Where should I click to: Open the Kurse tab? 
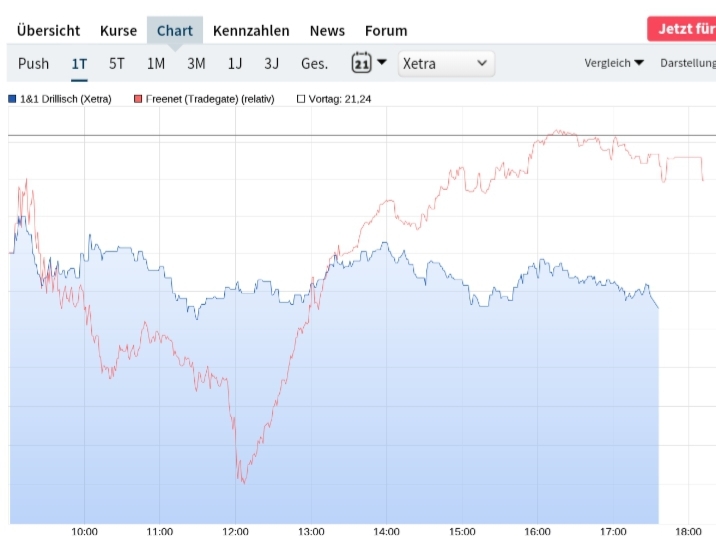point(118,30)
